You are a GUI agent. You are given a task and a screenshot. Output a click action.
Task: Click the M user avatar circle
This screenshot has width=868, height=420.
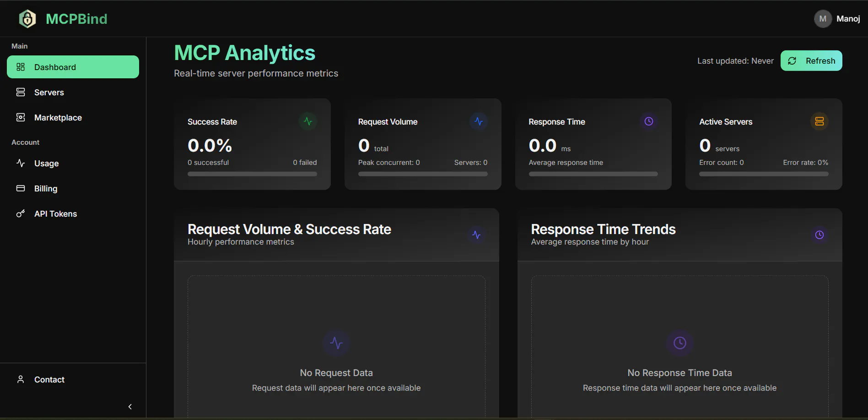coord(823,19)
